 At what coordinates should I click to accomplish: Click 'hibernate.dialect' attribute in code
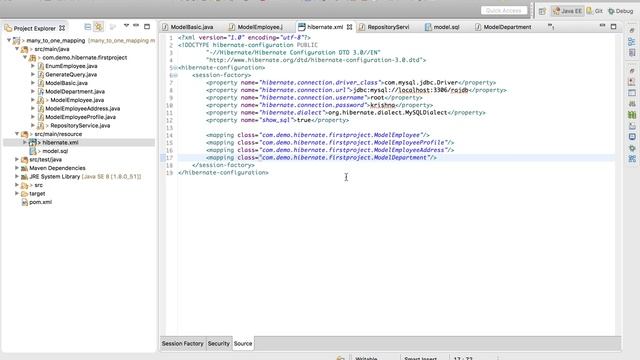point(293,113)
